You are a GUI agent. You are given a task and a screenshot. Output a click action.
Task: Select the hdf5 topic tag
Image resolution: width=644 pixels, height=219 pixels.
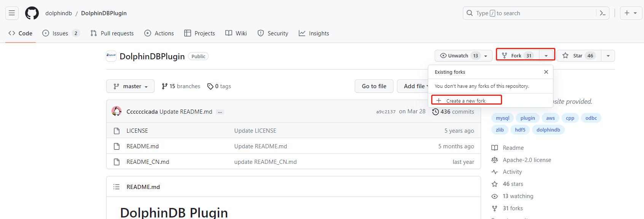(520, 130)
